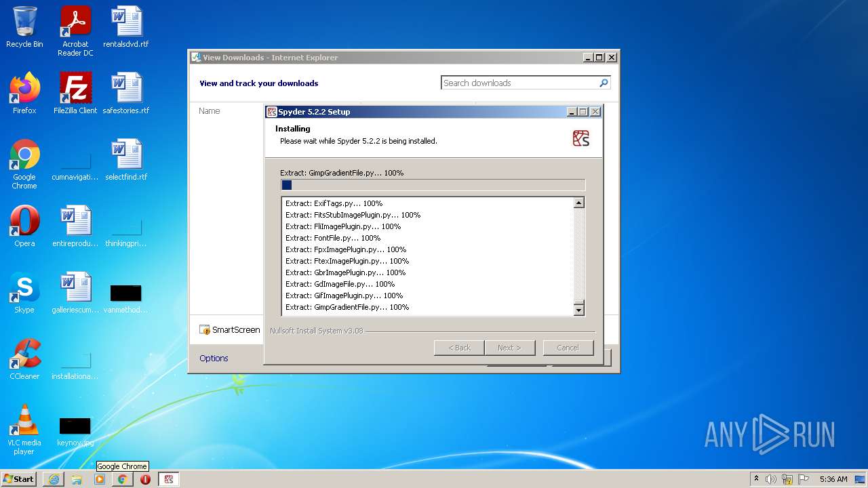Open the Action Center flag icon
This screenshot has height=488, width=868.
point(803,479)
